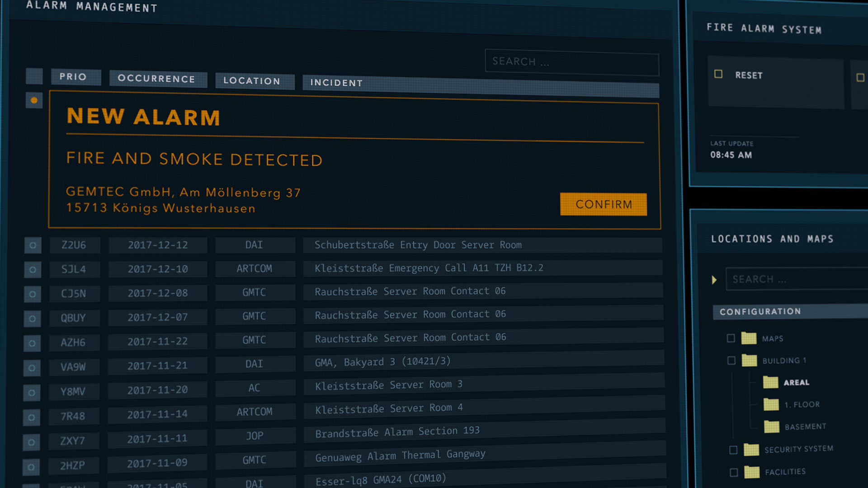Click the BUILDING 1 folder icon
The image size is (868, 488).
pyautogui.click(x=749, y=360)
